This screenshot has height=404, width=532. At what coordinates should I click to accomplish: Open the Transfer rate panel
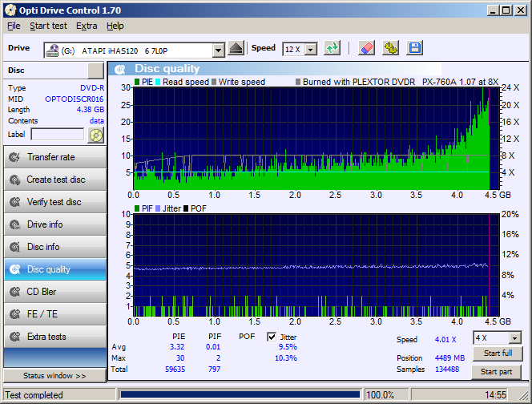coord(55,157)
